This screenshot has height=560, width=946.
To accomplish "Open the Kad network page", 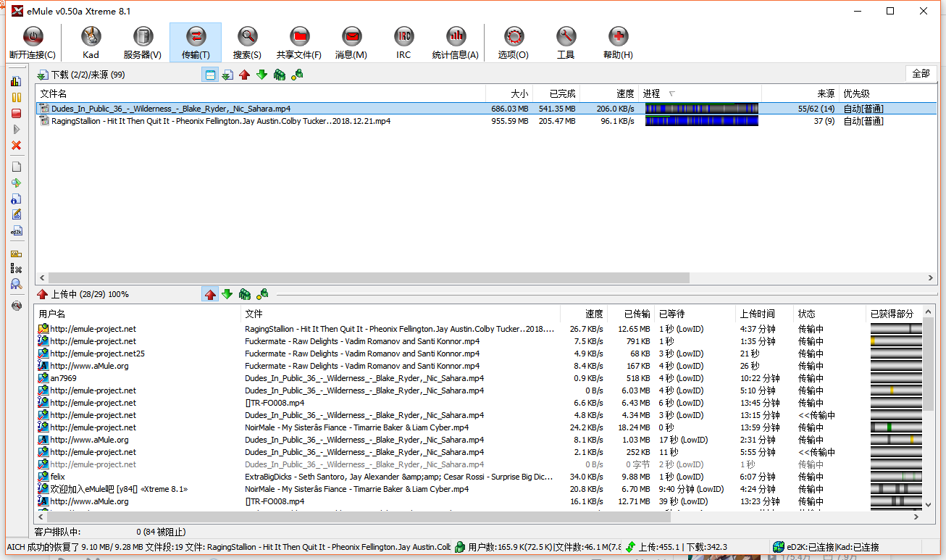I will click(91, 42).
